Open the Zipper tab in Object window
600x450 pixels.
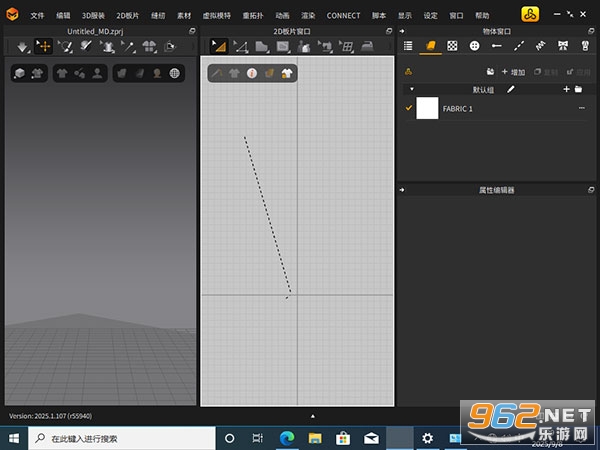[x=585, y=46]
